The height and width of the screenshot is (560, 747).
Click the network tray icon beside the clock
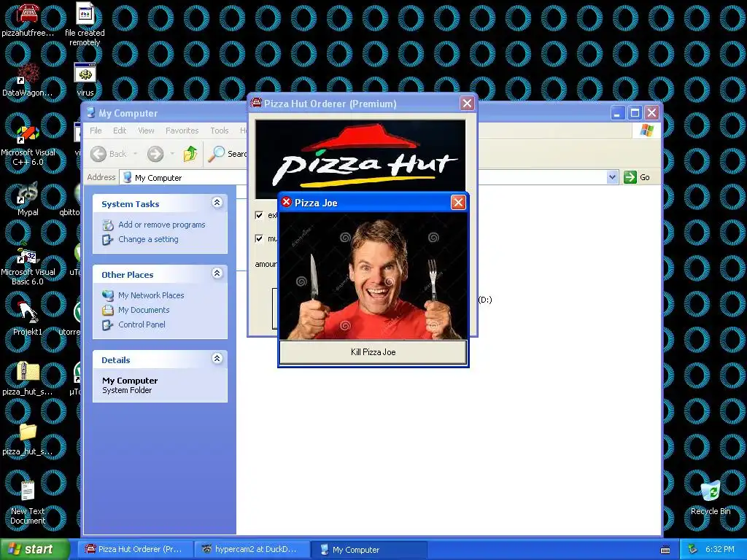point(693,550)
